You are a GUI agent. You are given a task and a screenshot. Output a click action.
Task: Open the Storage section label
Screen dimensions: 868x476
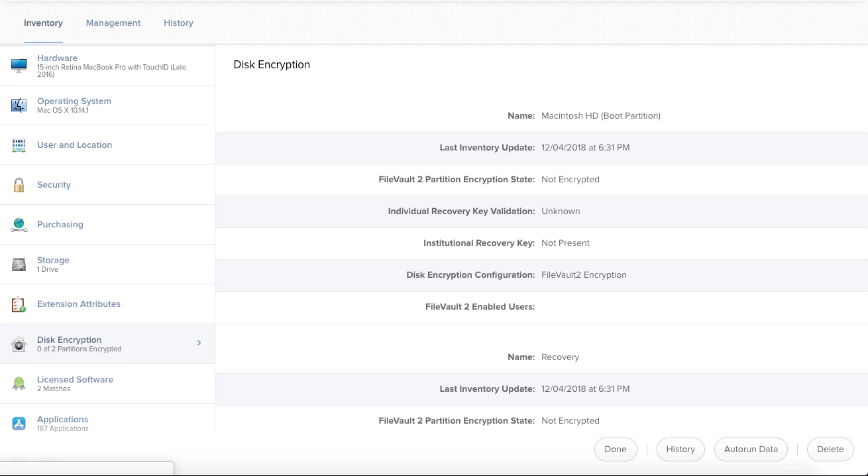[53, 260]
